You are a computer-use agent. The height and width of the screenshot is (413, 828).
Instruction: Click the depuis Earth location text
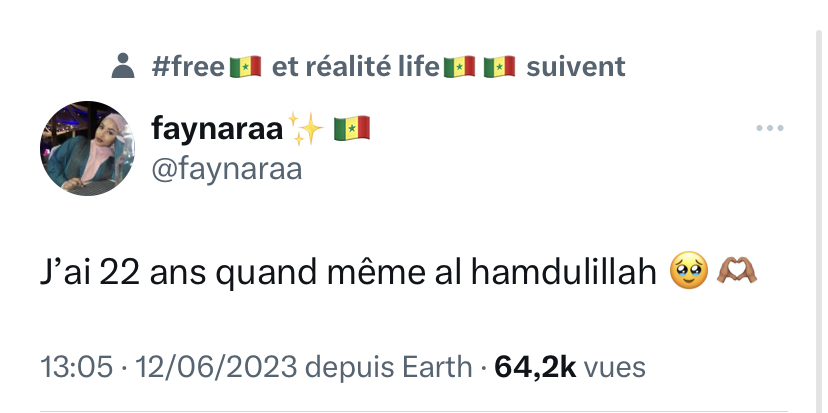point(389,367)
